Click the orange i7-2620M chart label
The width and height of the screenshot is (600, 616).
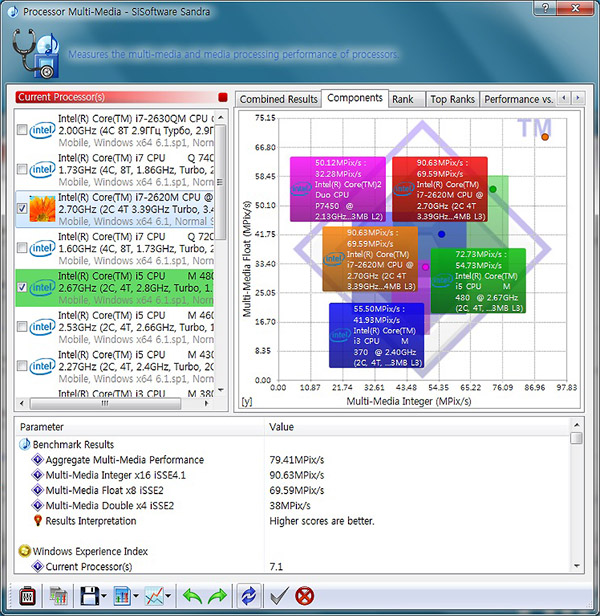(x=370, y=259)
